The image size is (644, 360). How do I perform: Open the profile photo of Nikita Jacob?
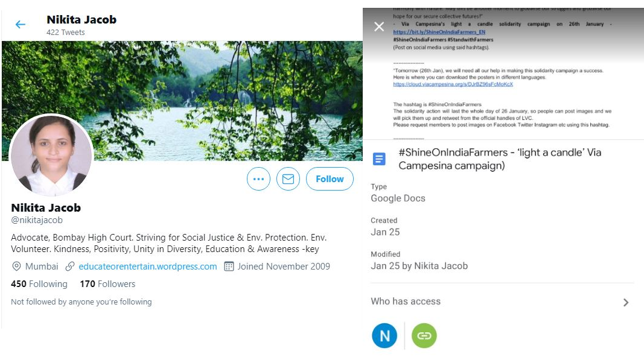51,155
